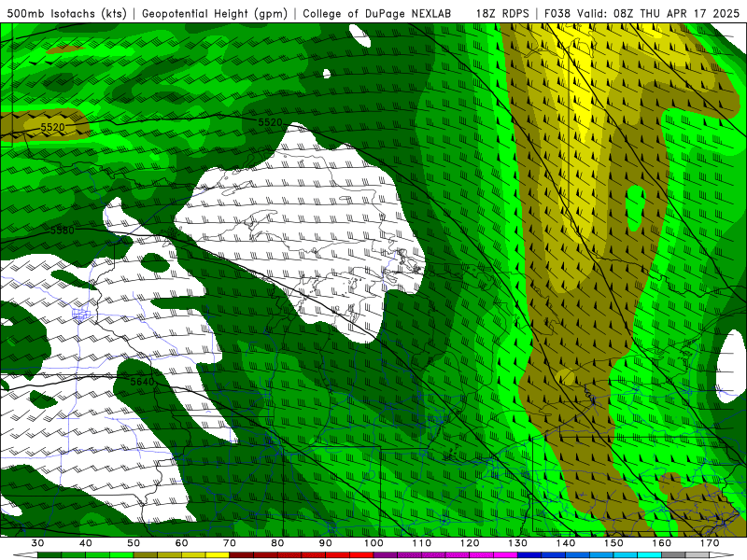Image resolution: width=747 pixels, height=560 pixels.
Task: Select the dark maroon swatch just after 70
Action: (x=242, y=554)
